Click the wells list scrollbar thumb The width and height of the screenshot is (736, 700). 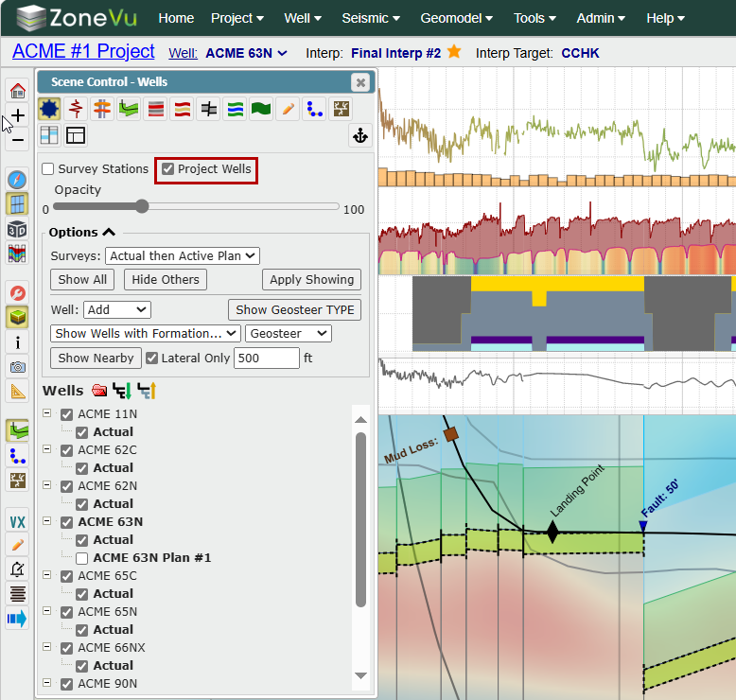click(x=360, y=520)
